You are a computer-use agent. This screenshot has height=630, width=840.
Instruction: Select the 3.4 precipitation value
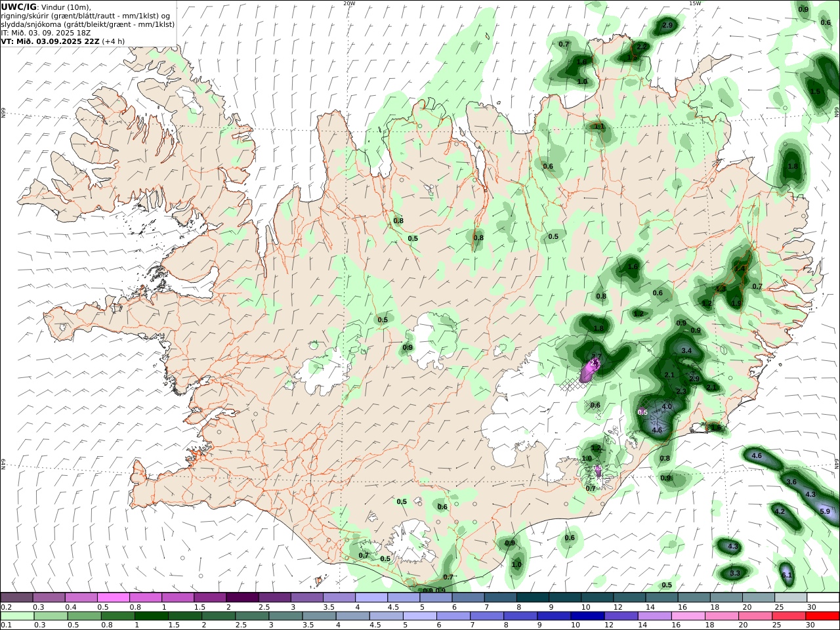687,351
